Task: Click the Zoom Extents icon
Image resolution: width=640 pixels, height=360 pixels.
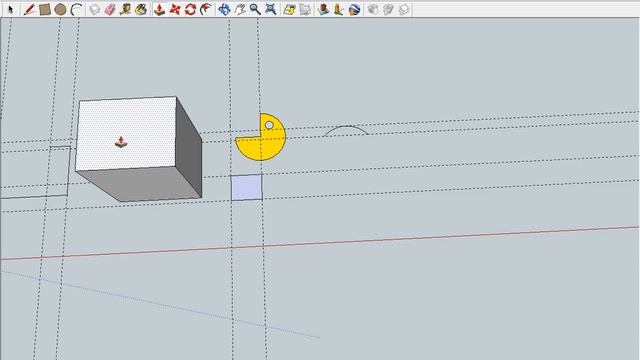Action: click(x=271, y=9)
